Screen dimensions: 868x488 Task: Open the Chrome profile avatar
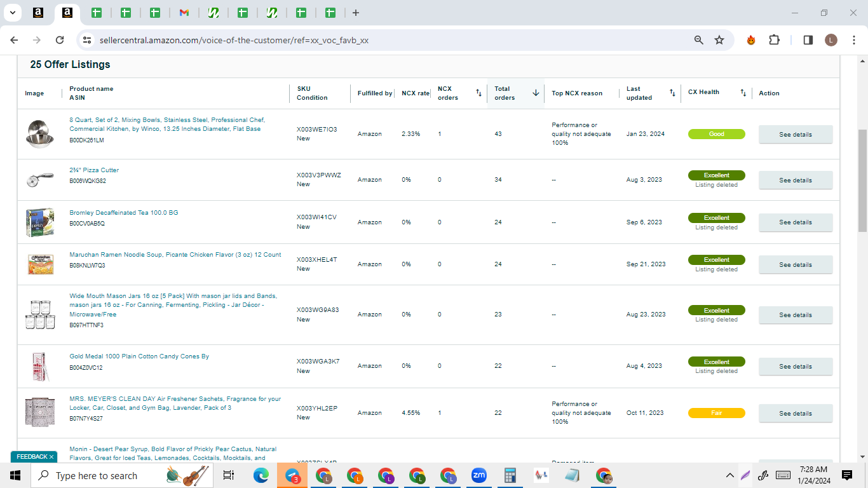(831, 40)
